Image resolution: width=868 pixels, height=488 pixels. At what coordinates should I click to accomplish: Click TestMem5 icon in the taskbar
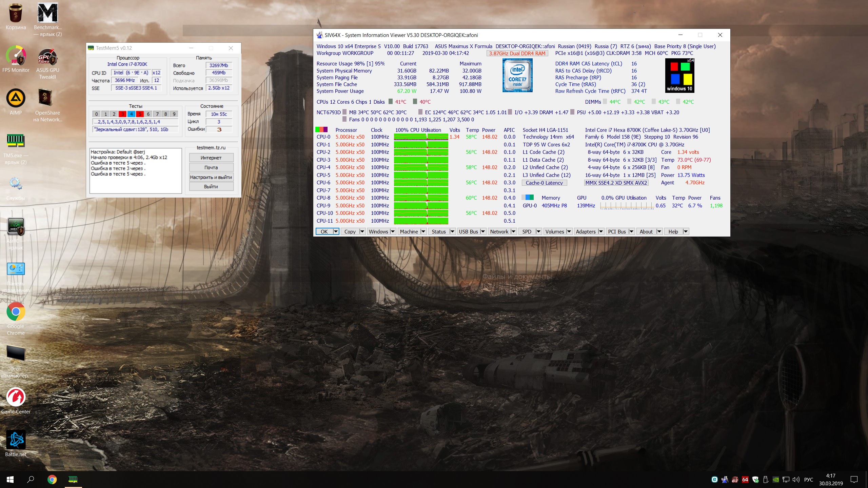[x=73, y=479]
